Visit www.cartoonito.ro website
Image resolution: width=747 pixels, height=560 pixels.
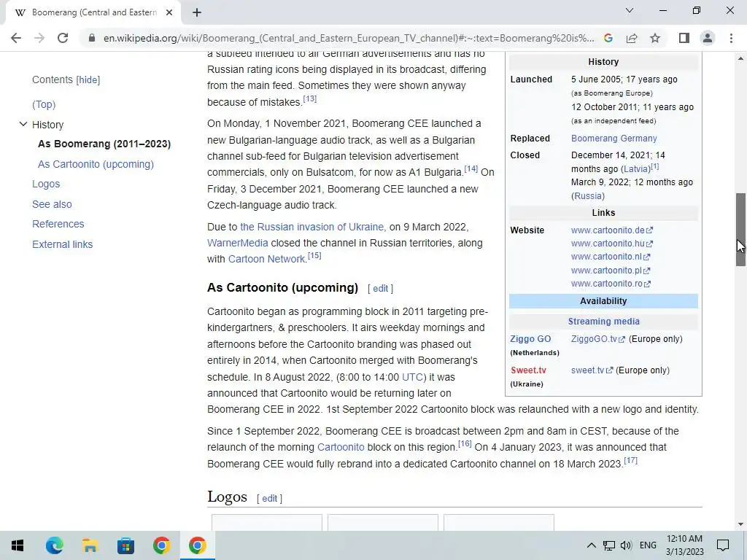611,284
